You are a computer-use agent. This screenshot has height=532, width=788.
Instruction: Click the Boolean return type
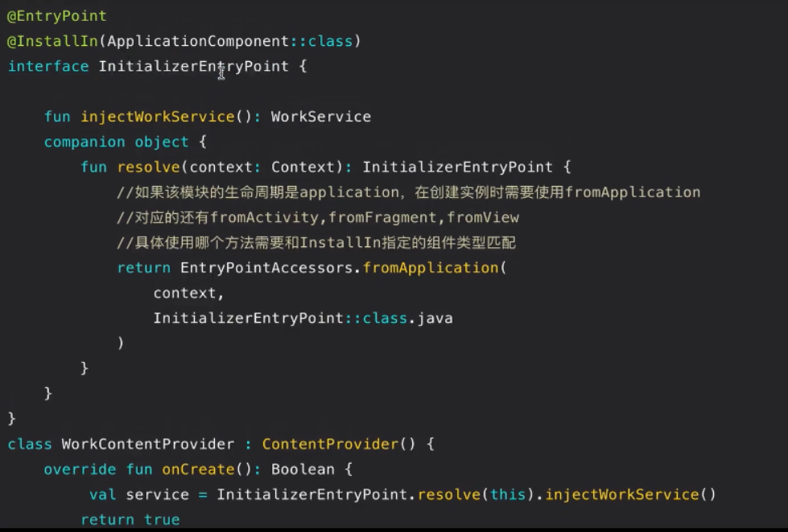pyautogui.click(x=303, y=470)
